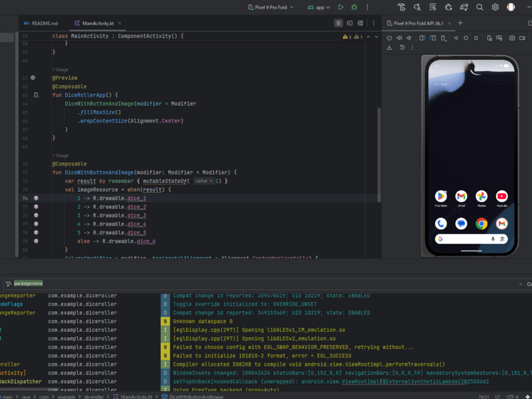The image size is (532, 399).
Task: Open IDE settings gear icon
Action: (x=495, y=7)
